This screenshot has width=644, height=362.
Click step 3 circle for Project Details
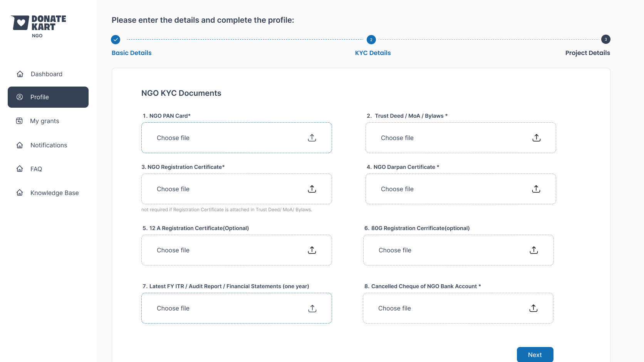coord(605,39)
